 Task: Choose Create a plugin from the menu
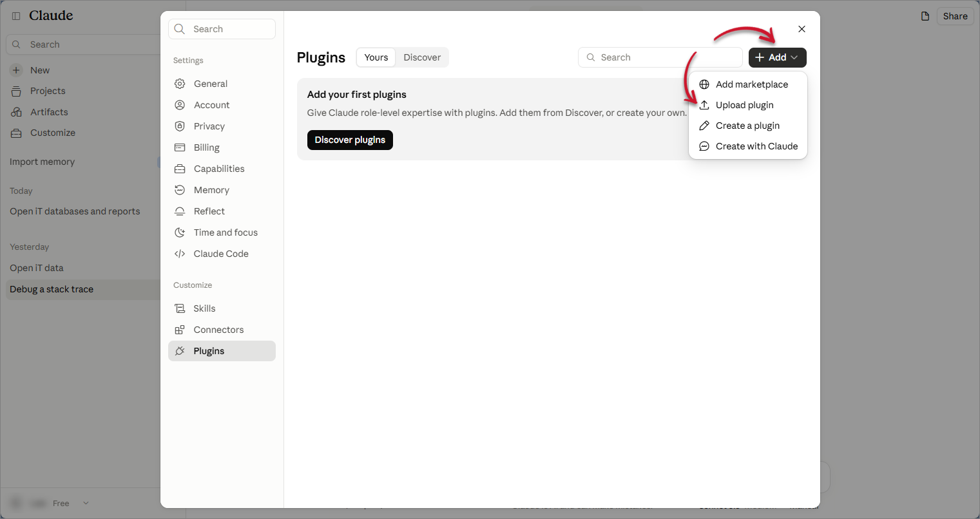(x=748, y=126)
